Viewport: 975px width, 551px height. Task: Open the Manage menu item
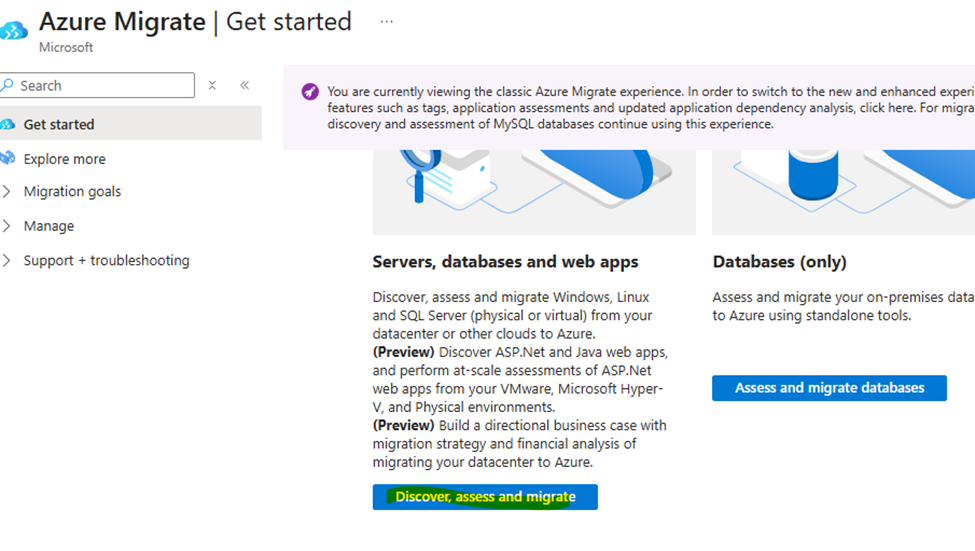pos(49,226)
